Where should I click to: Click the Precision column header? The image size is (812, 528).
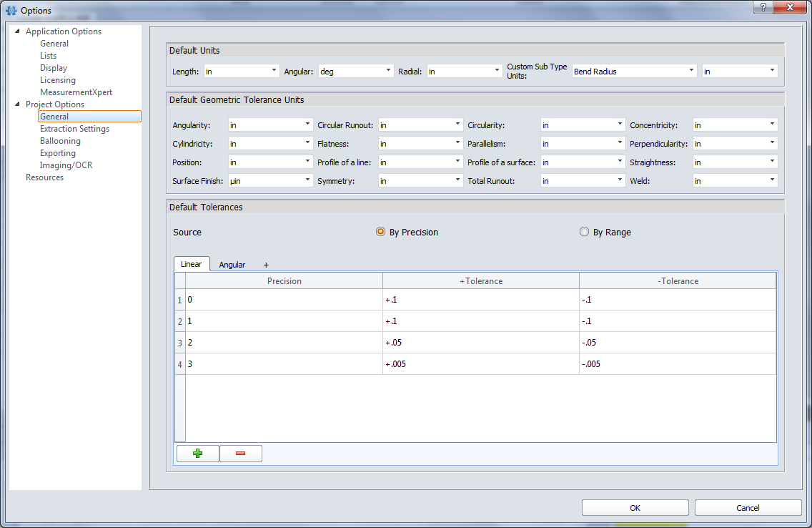[x=284, y=281]
